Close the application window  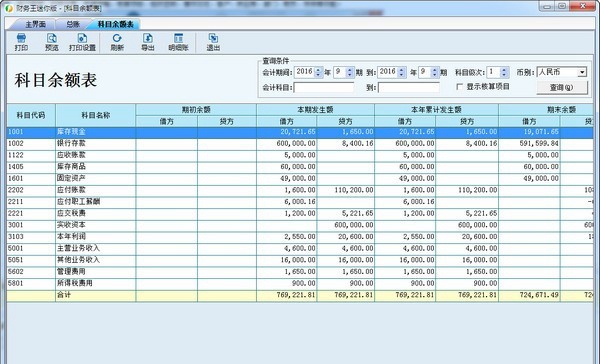click(x=583, y=6)
